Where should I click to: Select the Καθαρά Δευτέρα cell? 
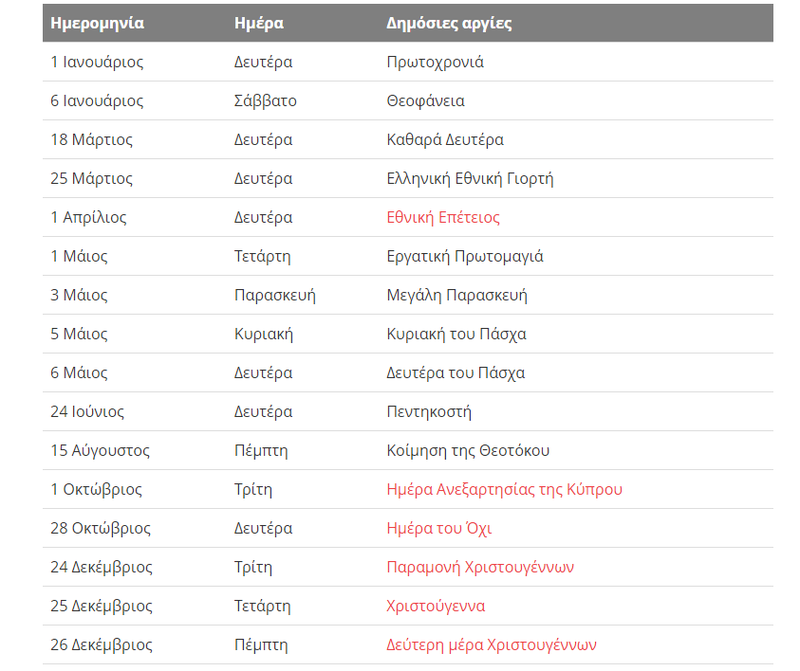pyautogui.click(x=445, y=140)
